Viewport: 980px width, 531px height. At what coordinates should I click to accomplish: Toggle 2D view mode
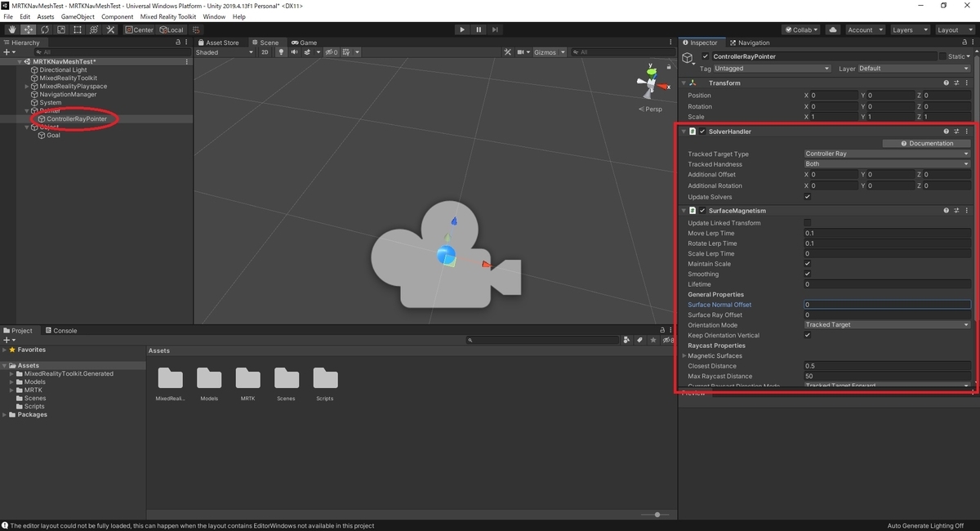pos(265,52)
